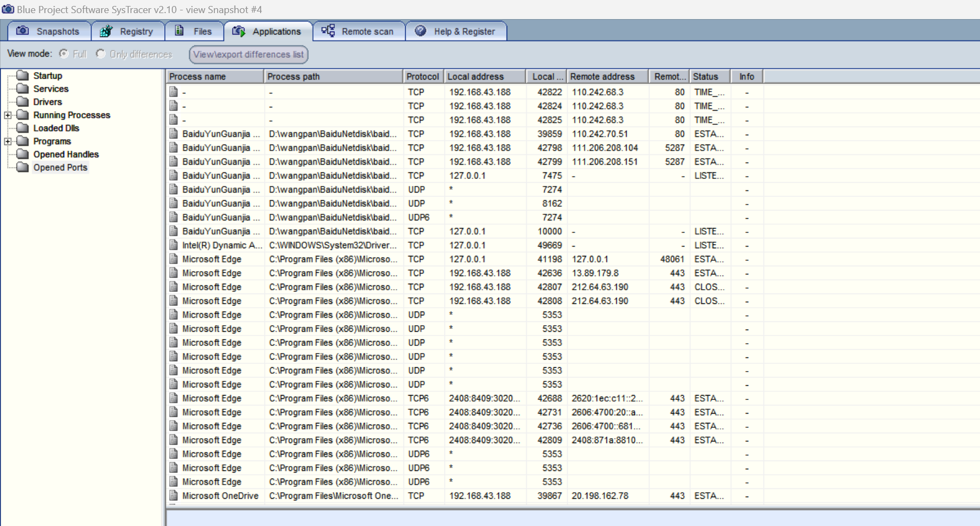The width and height of the screenshot is (980, 526).
Task: Switch to the Applications tab
Action: tap(268, 31)
